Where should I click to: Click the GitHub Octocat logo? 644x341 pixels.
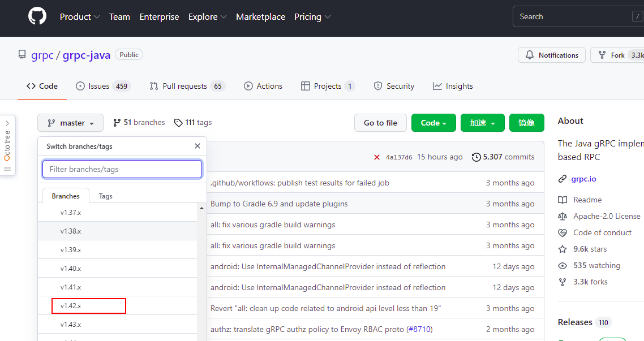click(x=37, y=16)
